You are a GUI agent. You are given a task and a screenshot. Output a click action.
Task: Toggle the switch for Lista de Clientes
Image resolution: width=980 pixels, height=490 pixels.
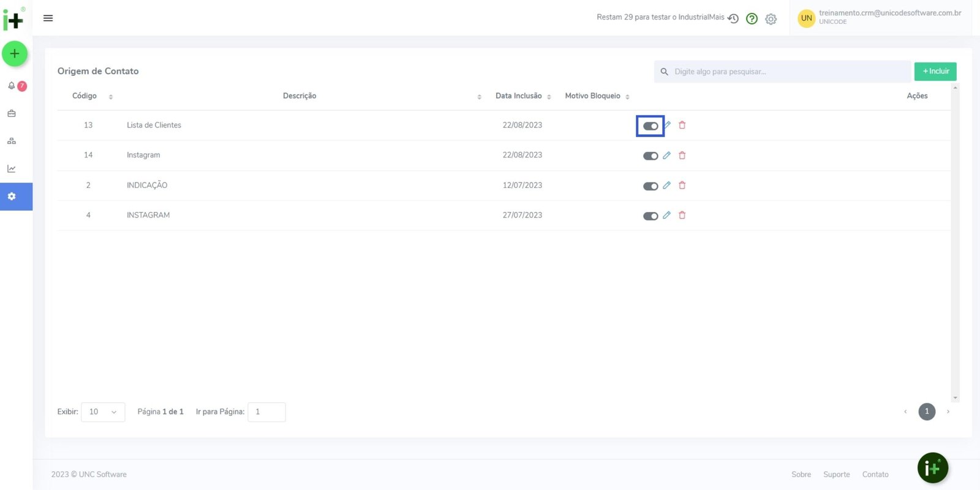pyautogui.click(x=650, y=126)
